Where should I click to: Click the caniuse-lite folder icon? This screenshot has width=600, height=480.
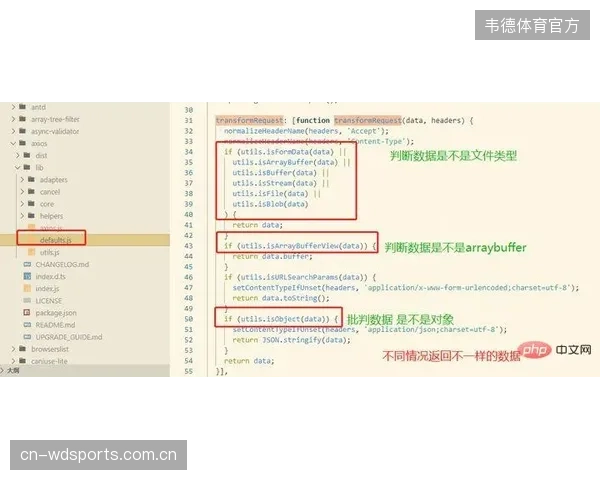click(x=23, y=361)
